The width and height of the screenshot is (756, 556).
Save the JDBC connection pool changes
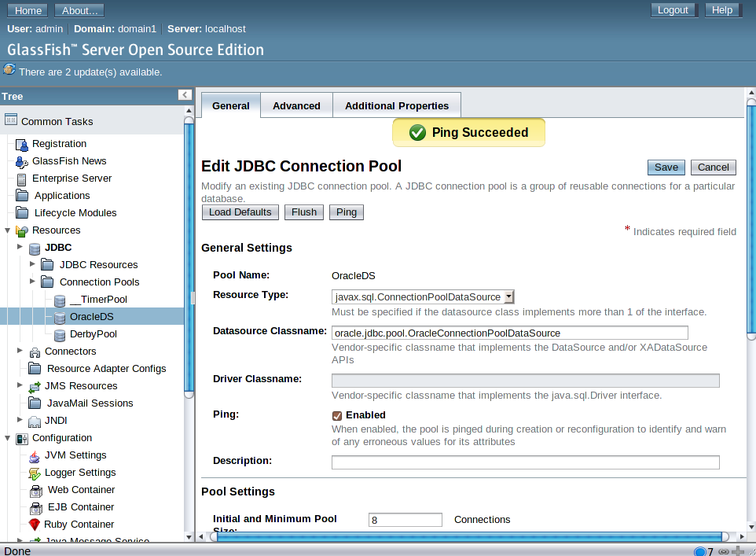(x=666, y=167)
